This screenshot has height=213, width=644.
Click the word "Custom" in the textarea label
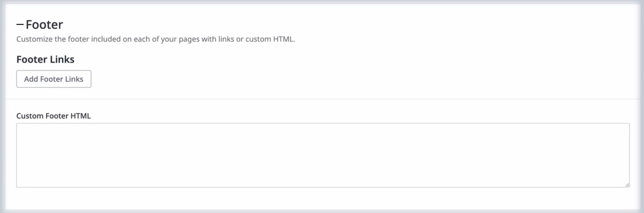[x=30, y=116]
